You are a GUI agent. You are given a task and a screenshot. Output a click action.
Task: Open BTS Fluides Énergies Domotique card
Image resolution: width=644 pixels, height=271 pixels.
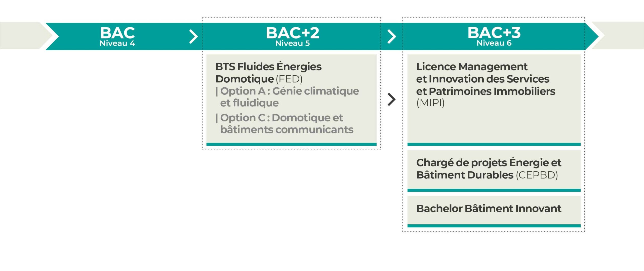pos(291,100)
